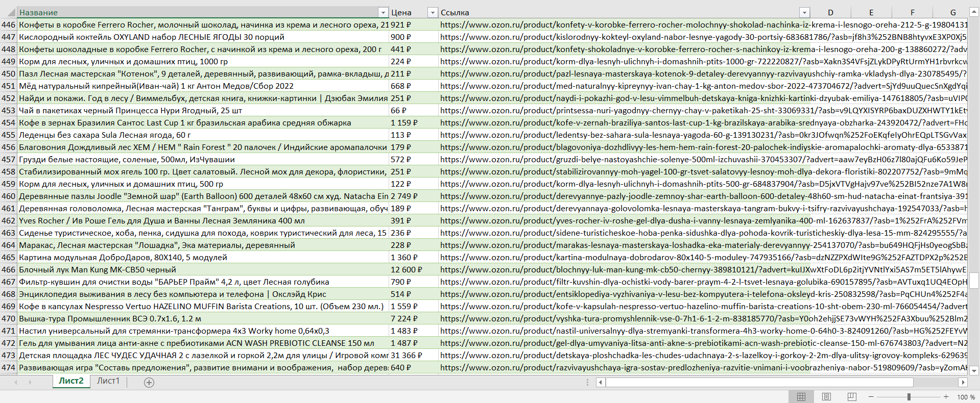The image size is (980, 403).
Task: Select Корм для лесных птиц 1000 гр cell
Action: pos(203,61)
